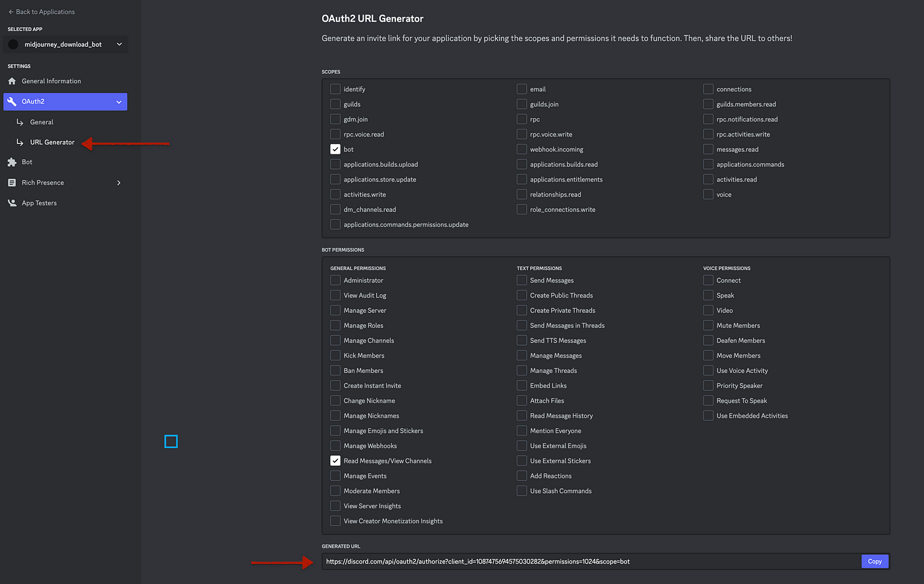Check the Add Reactions permission
This screenshot has width=924, height=584.
point(522,476)
